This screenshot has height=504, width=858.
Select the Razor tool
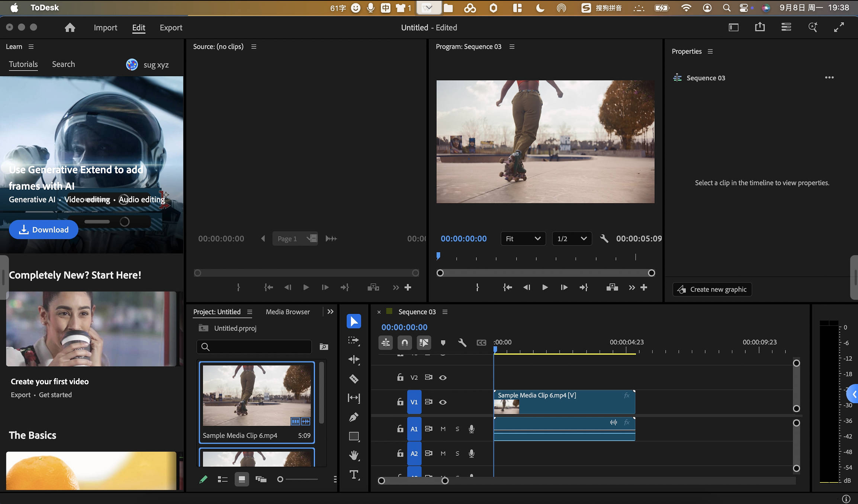(x=354, y=379)
